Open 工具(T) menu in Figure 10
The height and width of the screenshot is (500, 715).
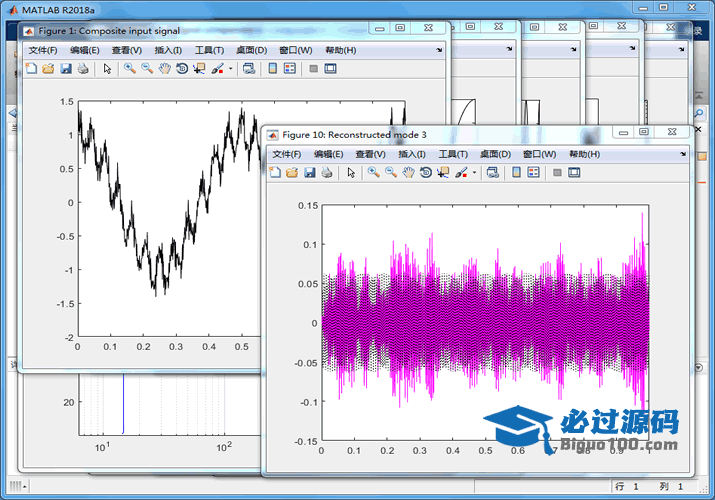(453, 154)
